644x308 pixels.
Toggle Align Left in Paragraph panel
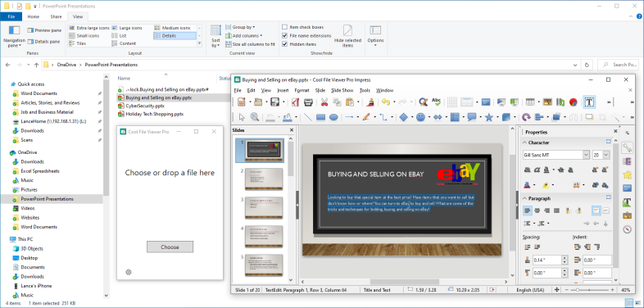pyautogui.click(x=528, y=211)
